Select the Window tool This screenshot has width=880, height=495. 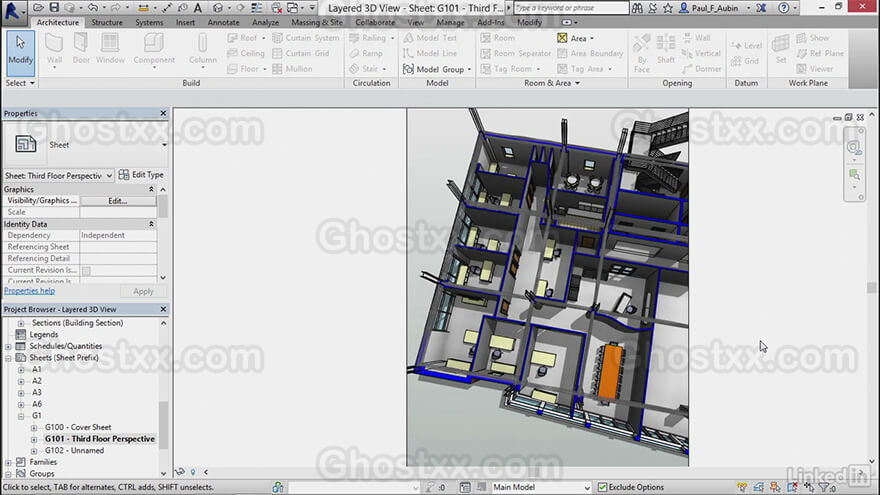point(110,49)
